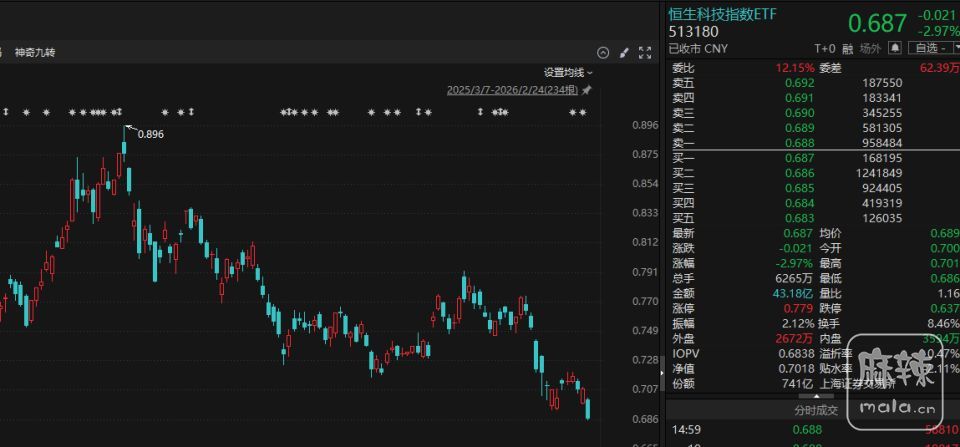Toggle the 场外 off-exchange option
960x447 pixels.
[x=870, y=47]
